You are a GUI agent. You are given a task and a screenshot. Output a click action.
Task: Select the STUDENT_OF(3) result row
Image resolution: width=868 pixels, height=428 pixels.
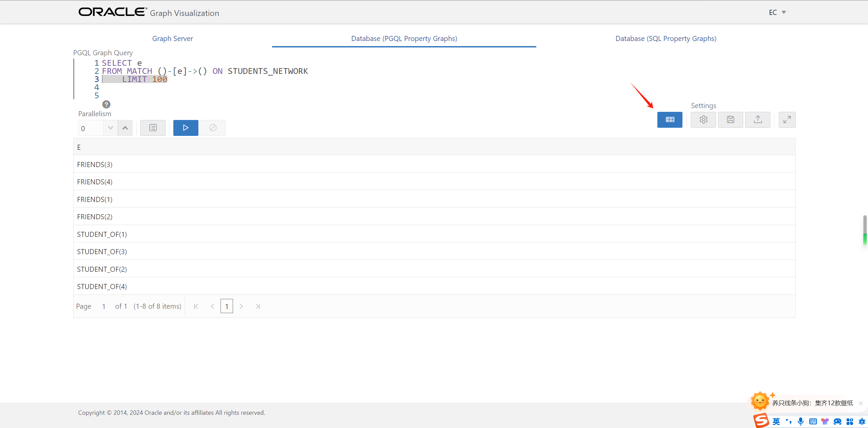pyautogui.click(x=102, y=252)
